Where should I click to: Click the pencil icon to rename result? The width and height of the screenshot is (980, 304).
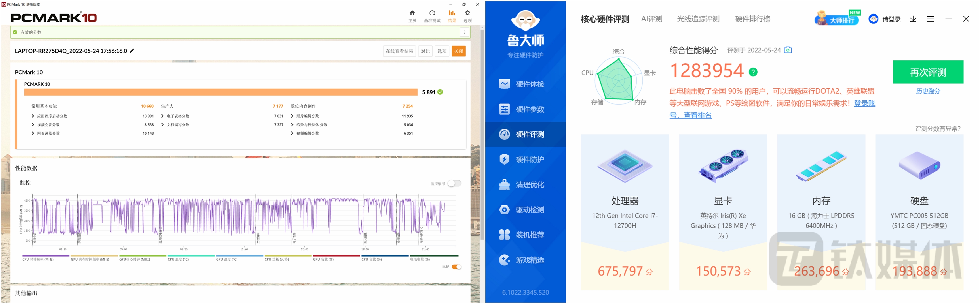click(x=132, y=51)
